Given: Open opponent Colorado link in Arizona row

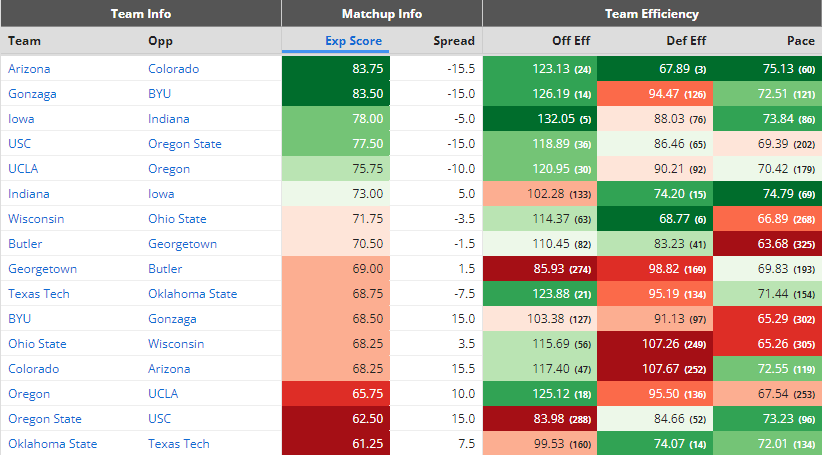Looking at the screenshot, I should pos(174,69).
